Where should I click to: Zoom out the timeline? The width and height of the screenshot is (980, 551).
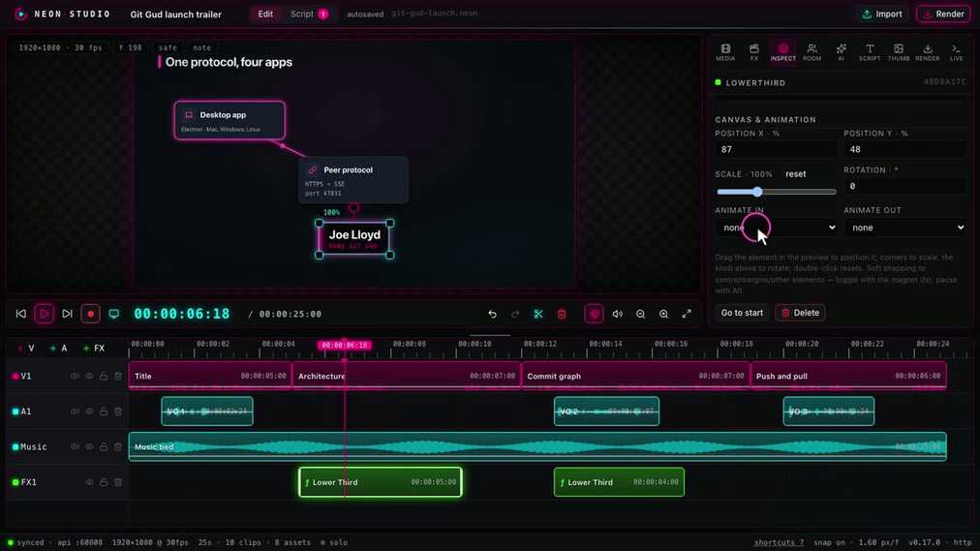[x=641, y=314]
